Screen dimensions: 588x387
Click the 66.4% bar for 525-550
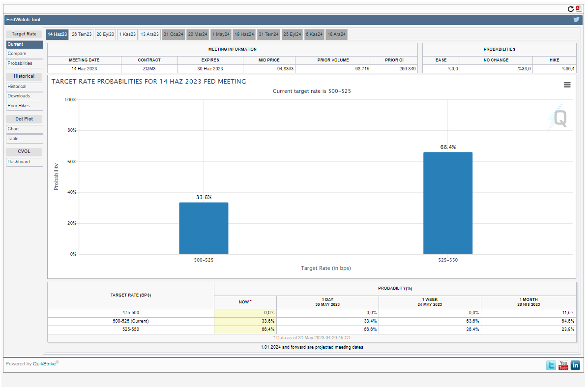coord(447,203)
